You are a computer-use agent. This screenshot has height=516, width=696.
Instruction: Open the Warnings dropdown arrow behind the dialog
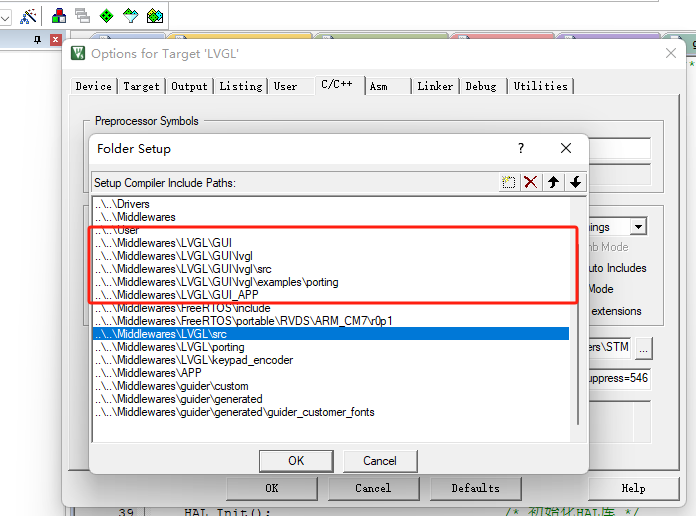point(638,227)
